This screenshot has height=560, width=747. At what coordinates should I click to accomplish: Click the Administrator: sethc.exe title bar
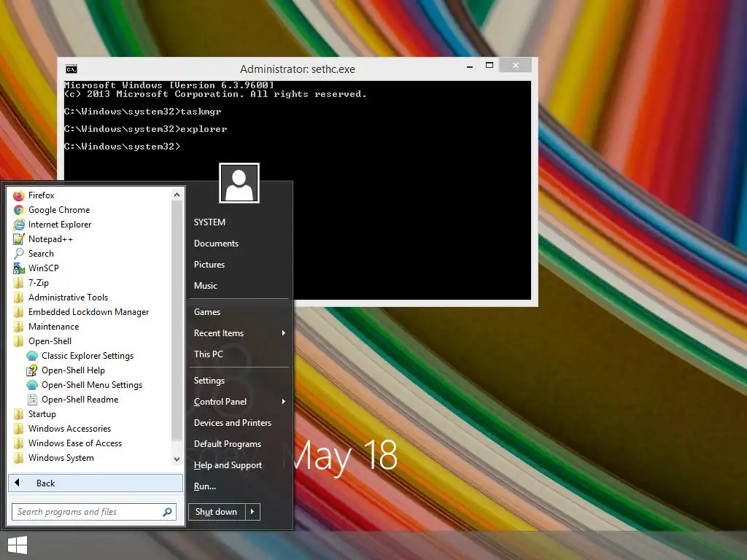pos(298,69)
